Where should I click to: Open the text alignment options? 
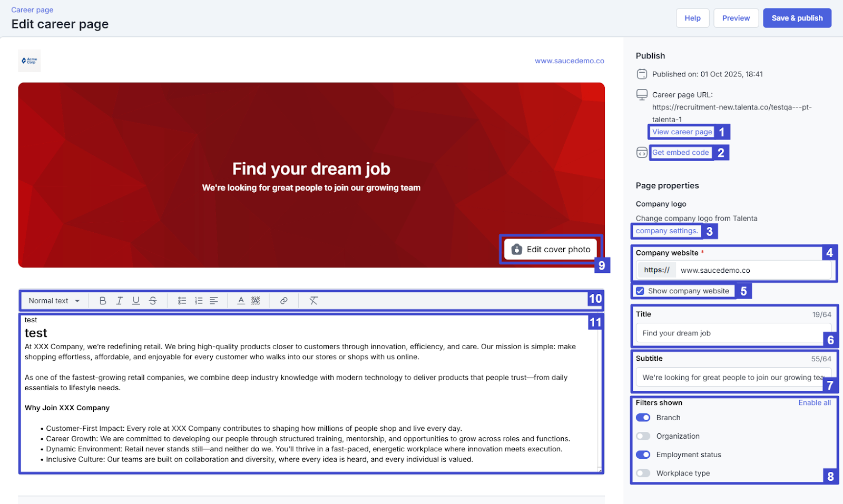pyautogui.click(x=214, y=301)
